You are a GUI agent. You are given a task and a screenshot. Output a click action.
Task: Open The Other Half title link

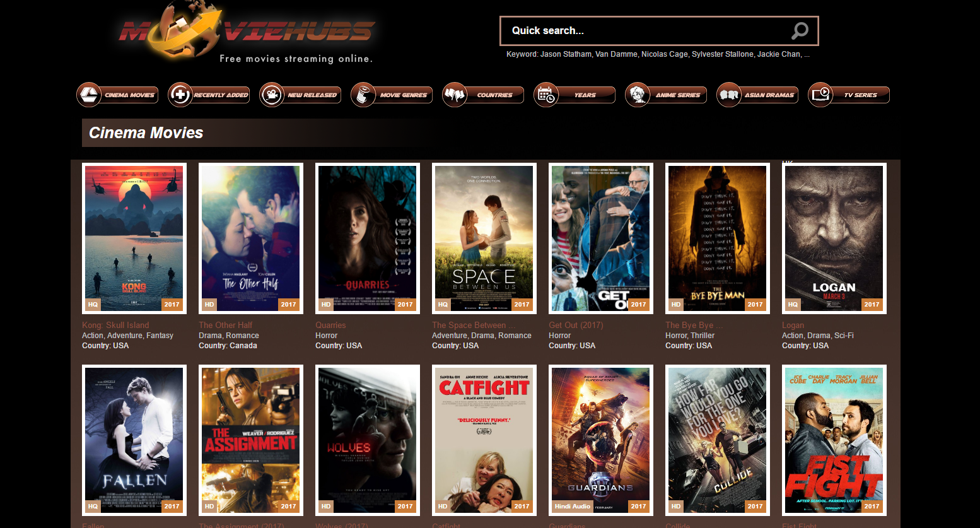tap(225, 325)
